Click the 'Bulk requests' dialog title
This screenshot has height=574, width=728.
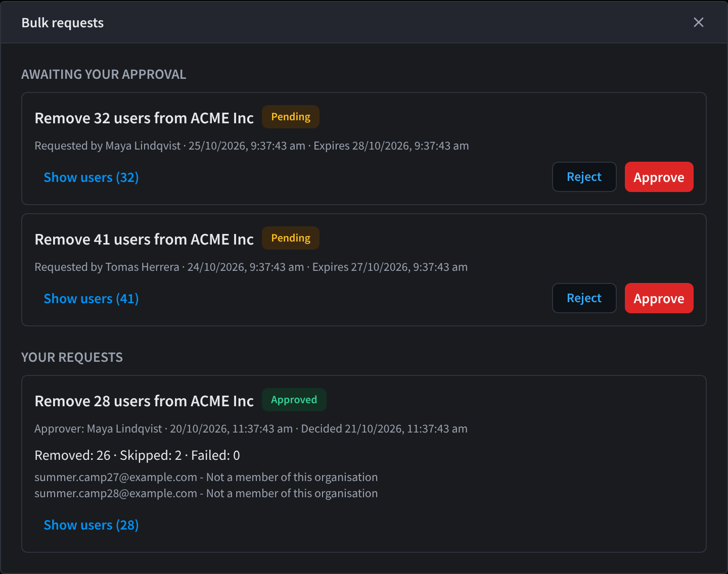pyautogui.click(x=63, y=23)
